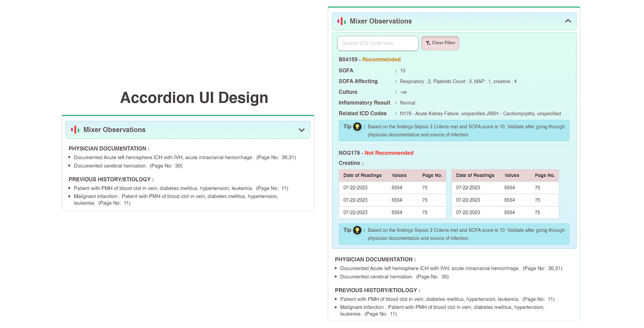Select the NOG179 code heading

click(349, 153)
